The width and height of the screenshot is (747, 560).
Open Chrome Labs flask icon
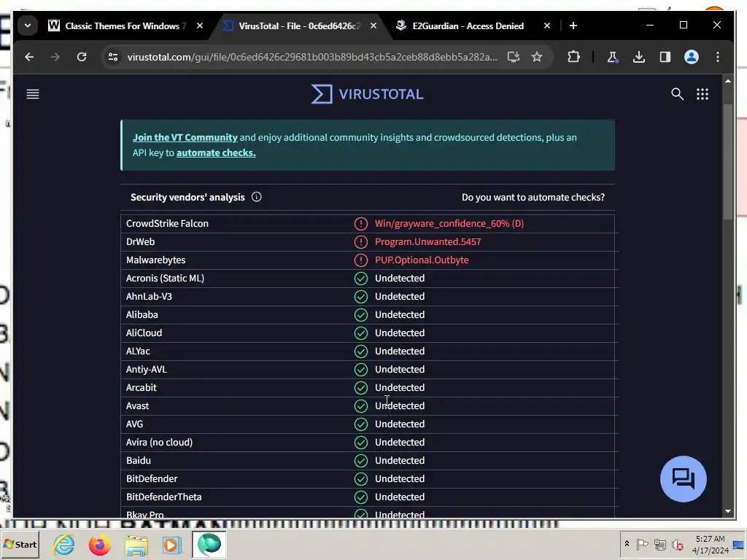point(612,57)
